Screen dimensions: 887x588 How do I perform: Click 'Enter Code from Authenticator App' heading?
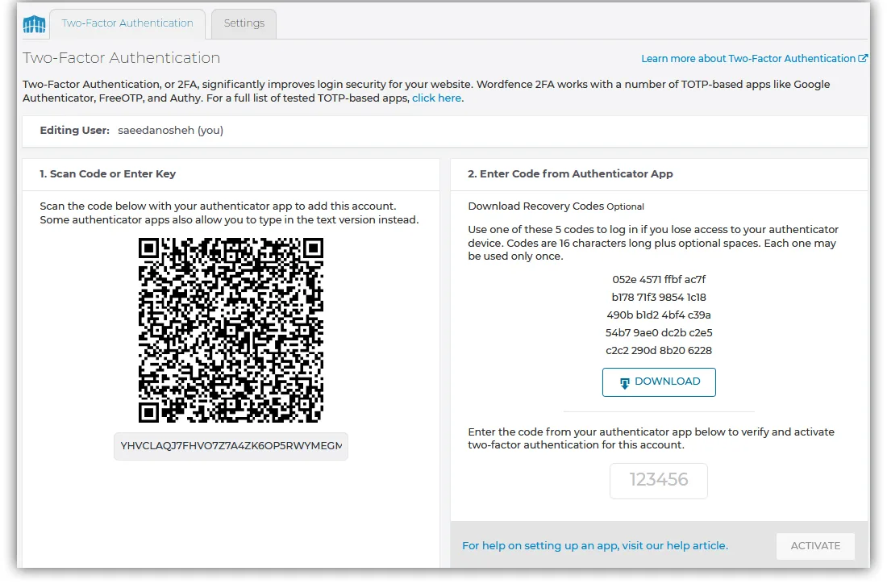(x=570, y=173)
